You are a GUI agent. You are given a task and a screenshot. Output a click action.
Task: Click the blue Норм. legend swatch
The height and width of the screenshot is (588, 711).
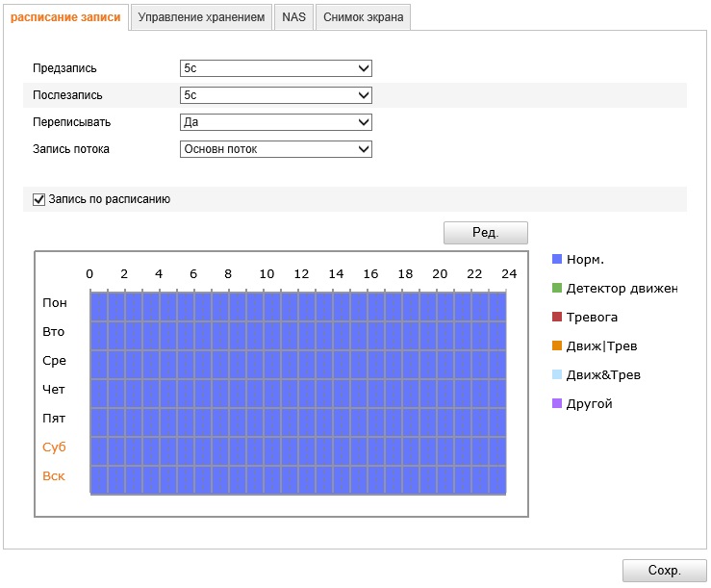[x=557, y=259]
